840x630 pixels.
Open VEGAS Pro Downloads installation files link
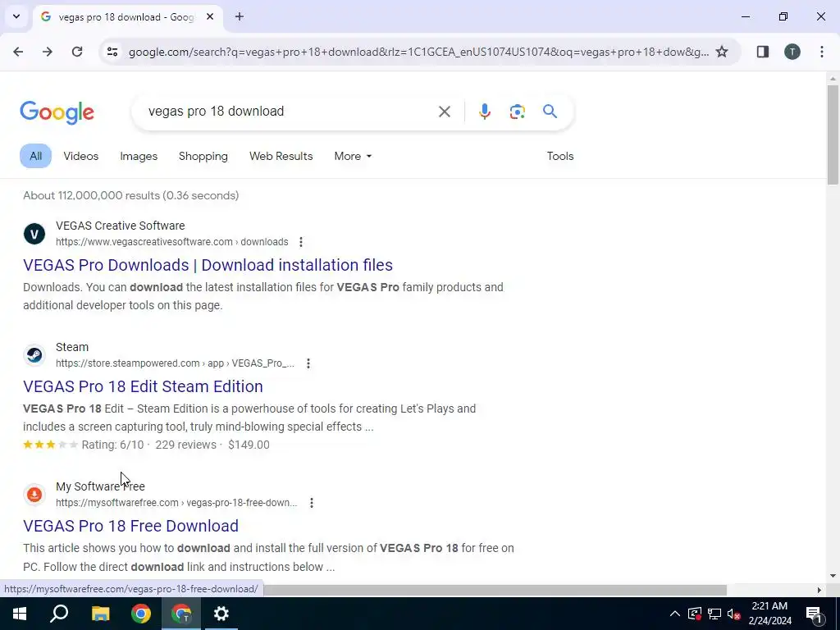coord(208,265)
